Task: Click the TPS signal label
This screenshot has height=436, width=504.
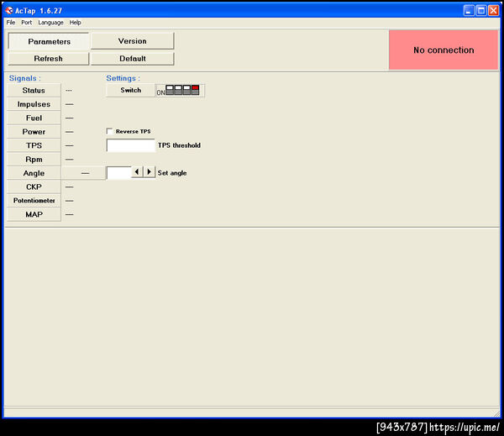Action: (x=34, y=145)
